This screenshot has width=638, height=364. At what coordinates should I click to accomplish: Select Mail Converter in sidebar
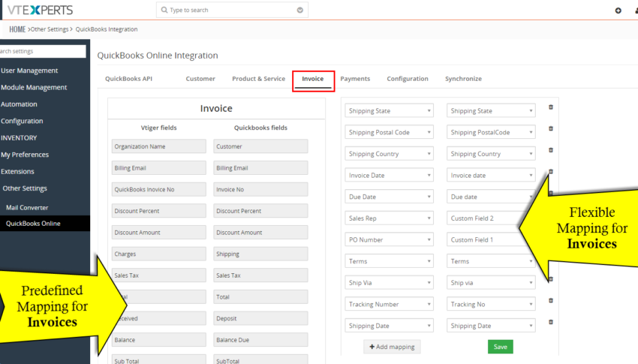coord(27,207)
